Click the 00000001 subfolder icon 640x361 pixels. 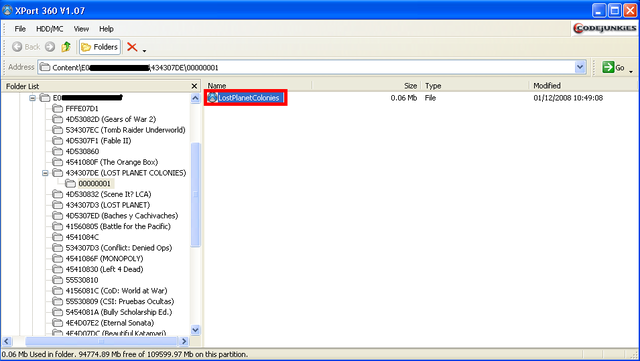coord(71,183)
